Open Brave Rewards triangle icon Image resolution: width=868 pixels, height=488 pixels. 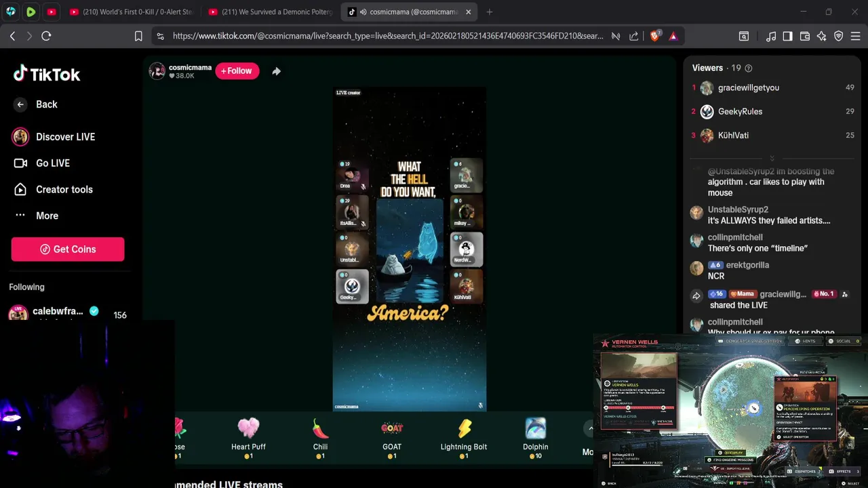673,36
